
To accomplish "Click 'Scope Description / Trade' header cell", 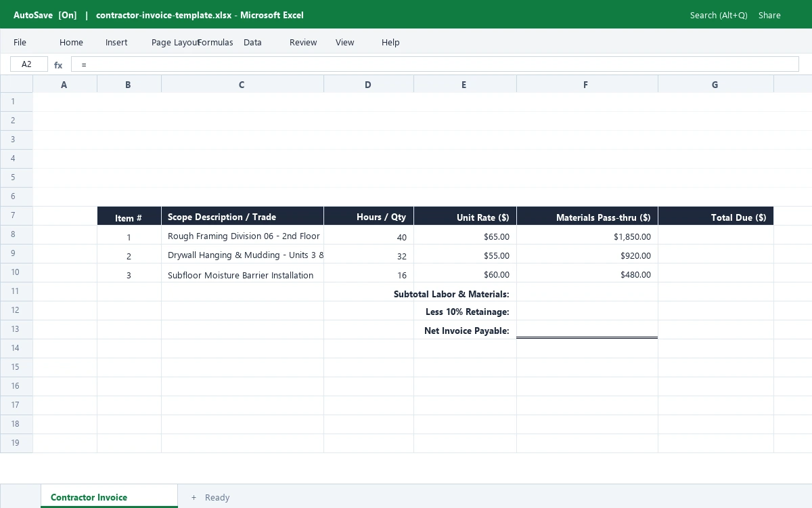I will (x=242, y=216).
